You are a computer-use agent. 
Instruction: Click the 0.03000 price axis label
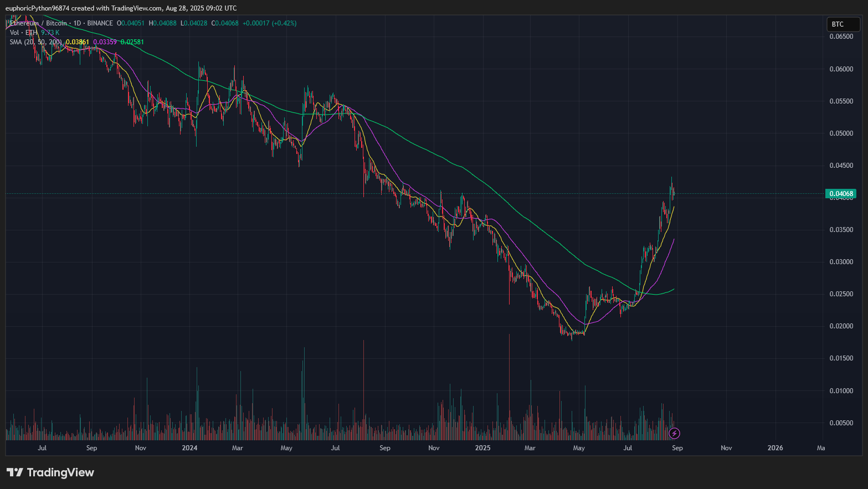click(841, 262)
